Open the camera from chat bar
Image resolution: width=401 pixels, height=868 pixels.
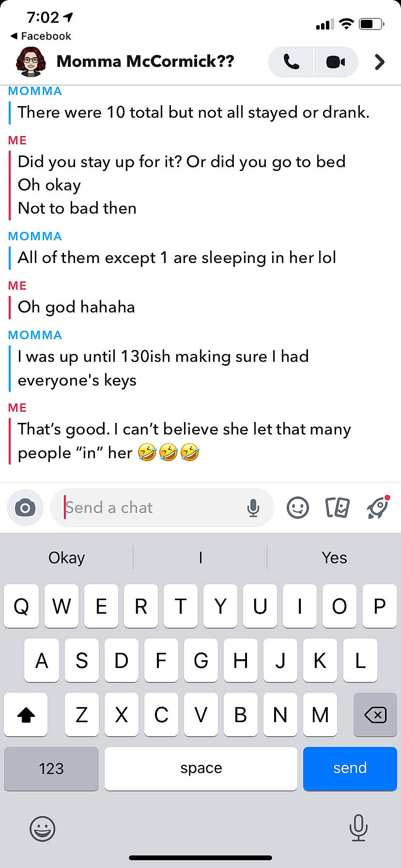(x=25, y=508)
